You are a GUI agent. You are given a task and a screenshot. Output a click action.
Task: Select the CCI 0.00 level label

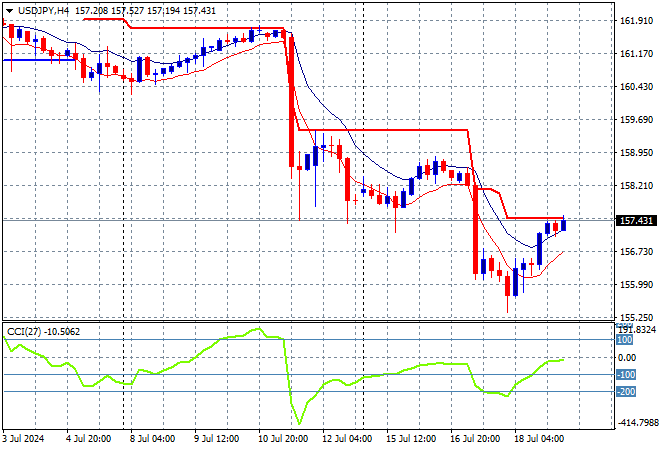(x=627, y=357)
